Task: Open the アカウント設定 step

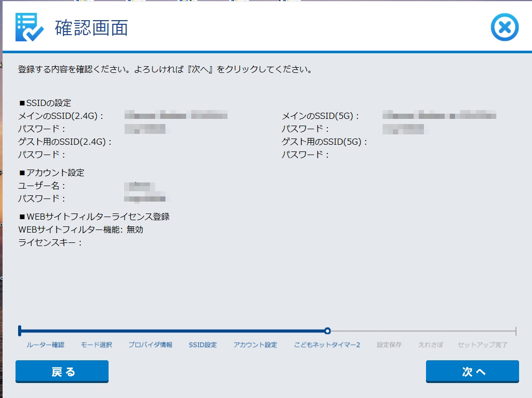Action: (255, 345)
